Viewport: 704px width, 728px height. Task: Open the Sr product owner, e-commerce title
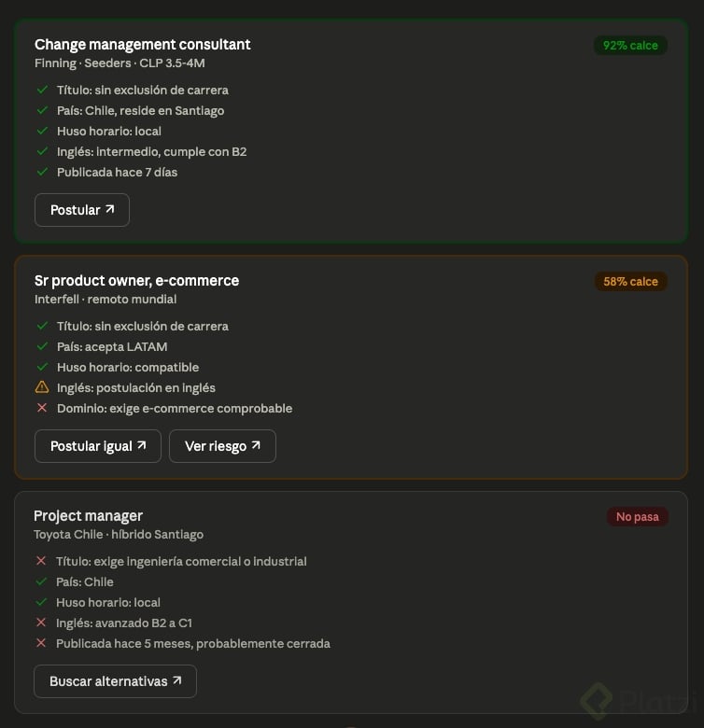[136, 280]
